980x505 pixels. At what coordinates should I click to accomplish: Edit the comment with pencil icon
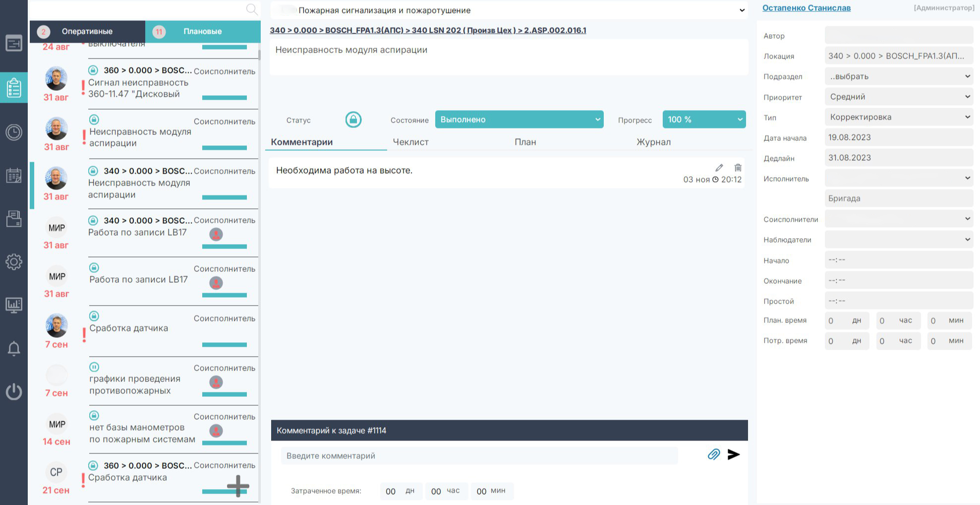pos(719,168)
